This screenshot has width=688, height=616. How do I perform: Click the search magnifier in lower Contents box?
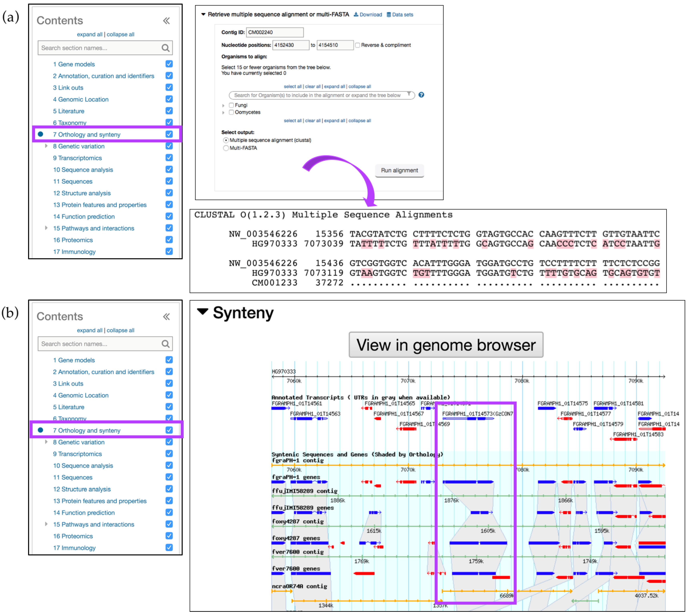165,344
